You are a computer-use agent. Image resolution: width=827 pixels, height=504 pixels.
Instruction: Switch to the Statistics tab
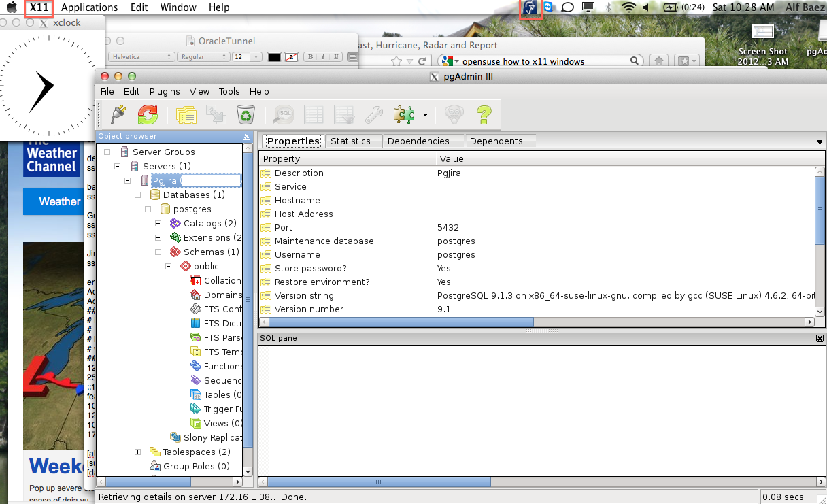coord(352,141)
